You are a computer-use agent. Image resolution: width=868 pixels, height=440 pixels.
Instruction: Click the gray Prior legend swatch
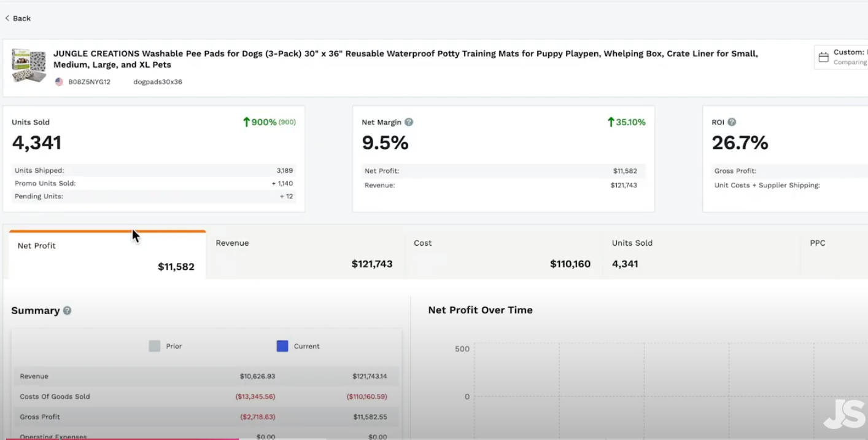point(155,346)
